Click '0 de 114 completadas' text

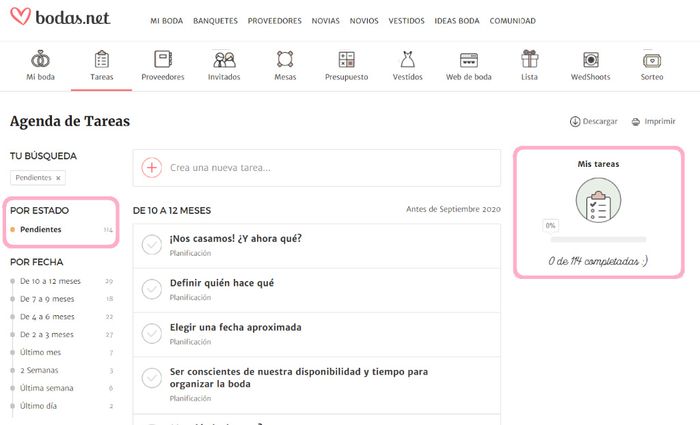tap(598, 261)
